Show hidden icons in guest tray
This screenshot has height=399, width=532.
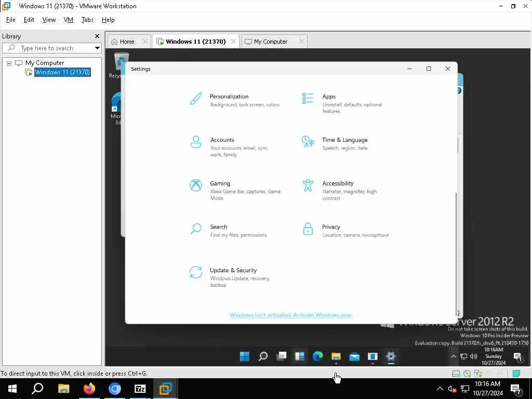tap(453, 356)
